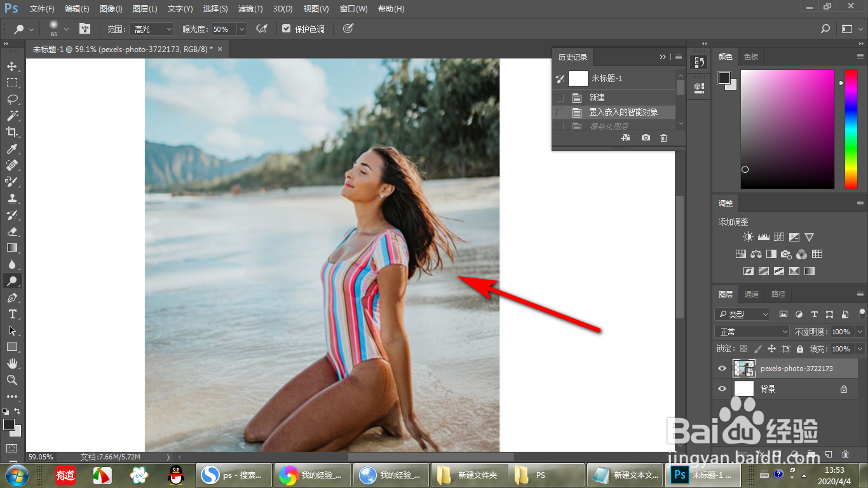
Task: Select the Path Selection tool
Action: 12,330
